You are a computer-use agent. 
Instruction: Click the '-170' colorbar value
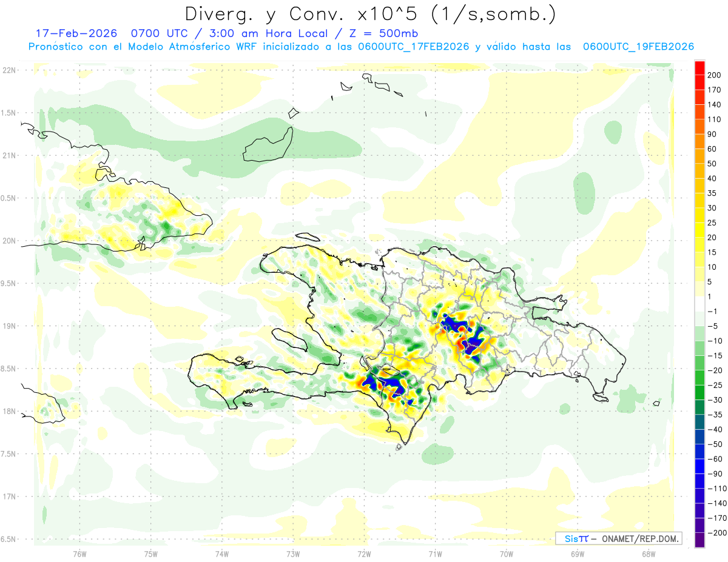(718, 518)
